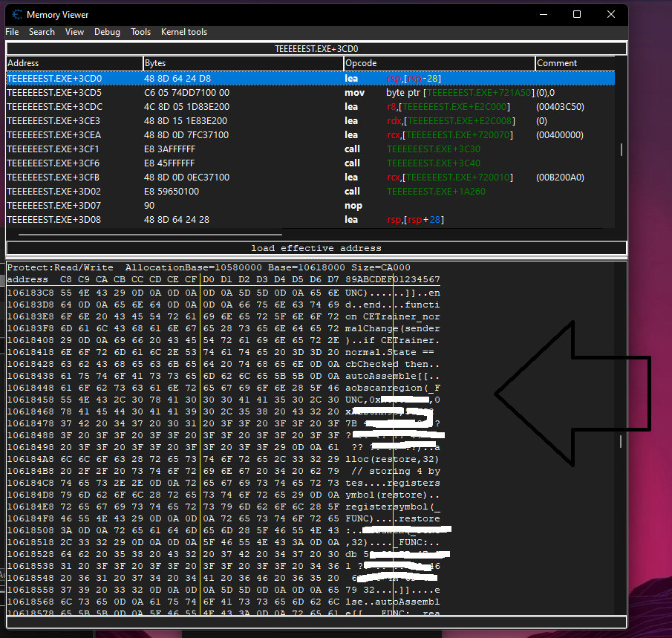Open the Search menu
The image size is (672, 638).
coord(42,32)
